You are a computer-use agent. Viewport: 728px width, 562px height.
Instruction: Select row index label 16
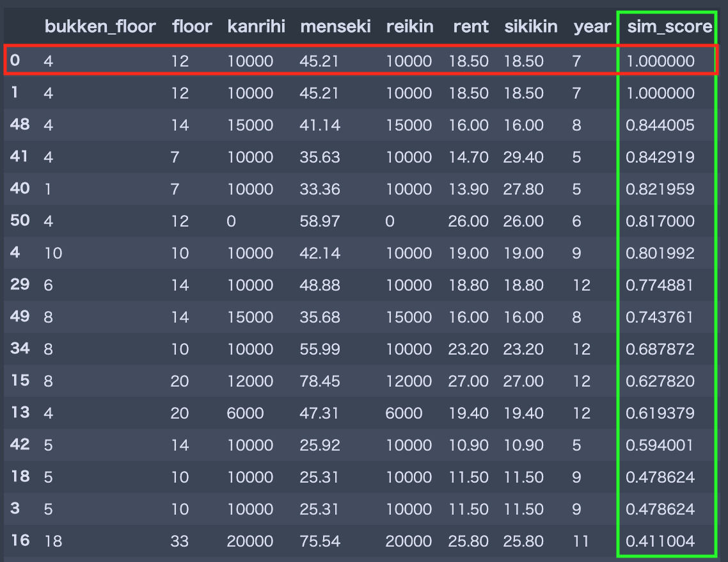[20, 540]
